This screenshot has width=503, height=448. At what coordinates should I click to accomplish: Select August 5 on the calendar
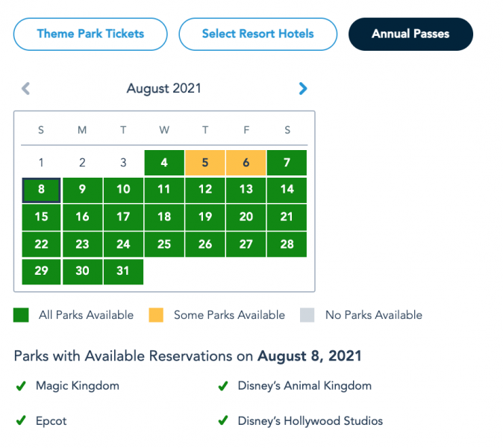(x=205, y=163)
